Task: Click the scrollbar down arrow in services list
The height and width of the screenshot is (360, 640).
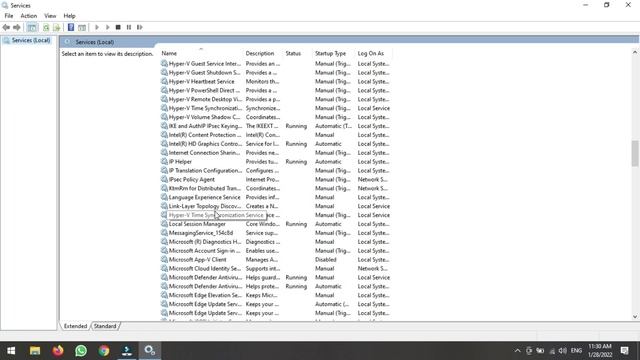Action: 635,317
